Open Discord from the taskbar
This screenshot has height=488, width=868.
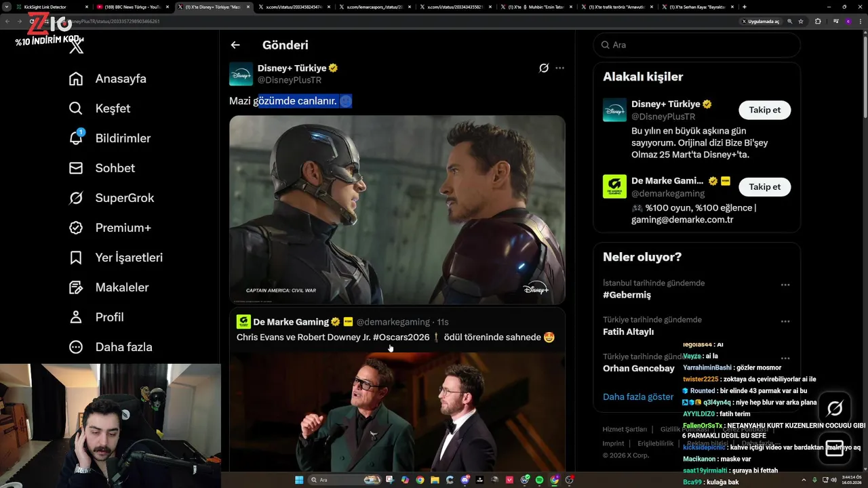465,480
